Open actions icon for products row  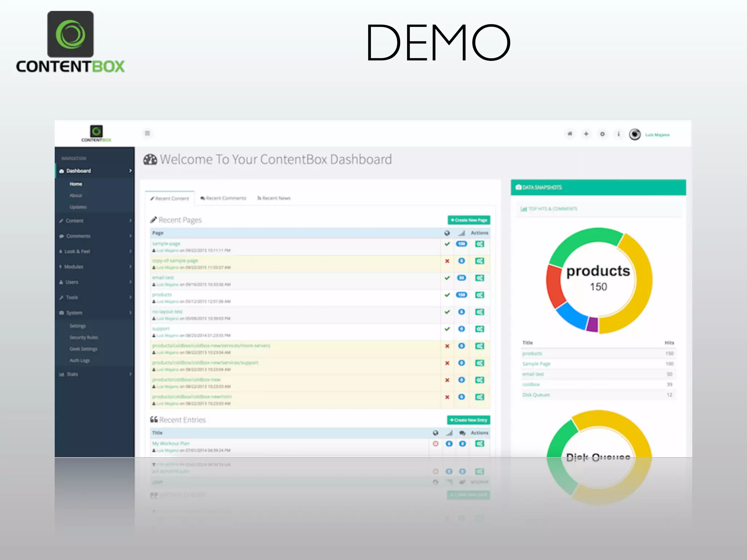click(480, 295)
